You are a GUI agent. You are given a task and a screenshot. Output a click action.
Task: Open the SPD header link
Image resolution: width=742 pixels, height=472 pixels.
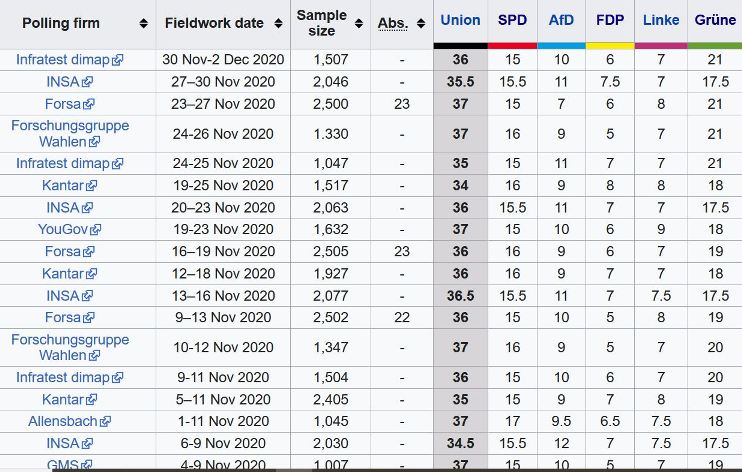click(x=512, y=20)
